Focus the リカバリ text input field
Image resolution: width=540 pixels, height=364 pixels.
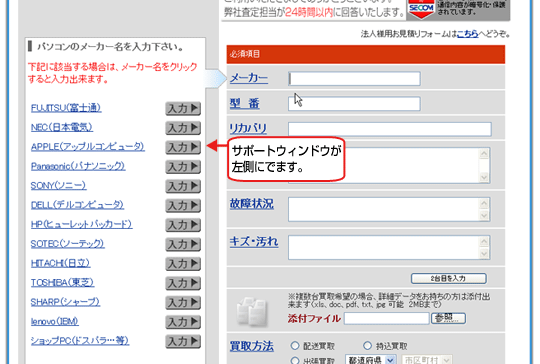390,129
